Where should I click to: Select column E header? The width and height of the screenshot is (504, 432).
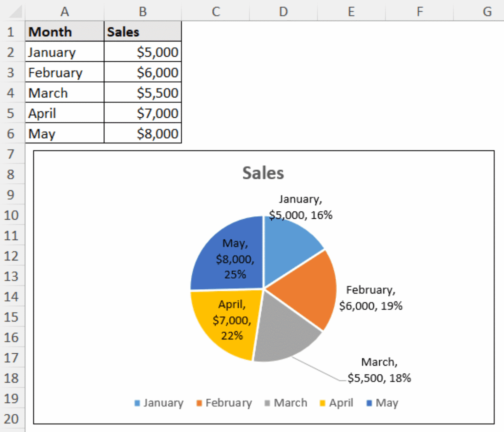click(351, 11)
